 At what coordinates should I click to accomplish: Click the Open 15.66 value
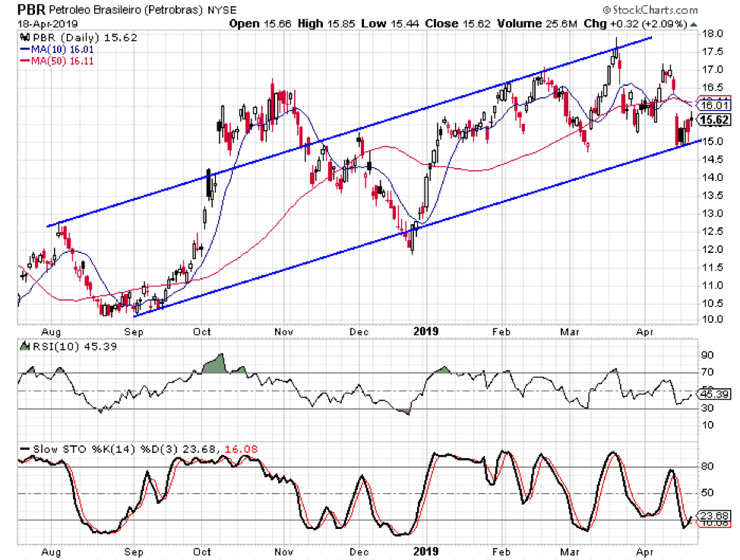260,24
